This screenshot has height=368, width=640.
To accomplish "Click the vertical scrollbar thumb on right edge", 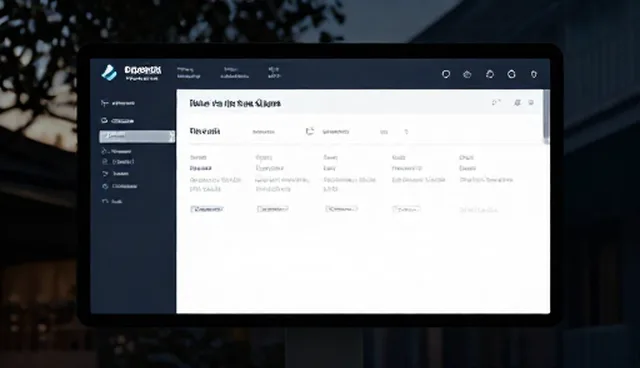I will point(546,117).
